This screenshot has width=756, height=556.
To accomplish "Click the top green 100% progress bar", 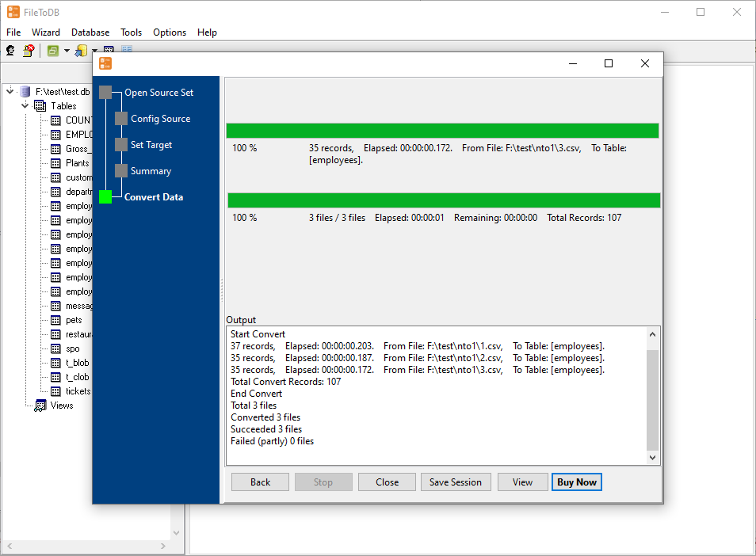I will coord(442,131).
